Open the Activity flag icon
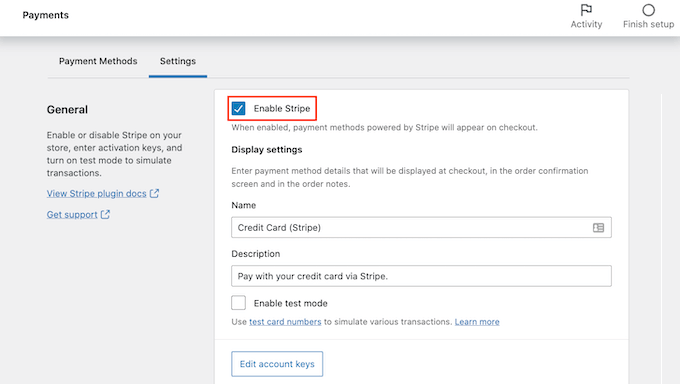680x384 pixels. coord(586,10)
